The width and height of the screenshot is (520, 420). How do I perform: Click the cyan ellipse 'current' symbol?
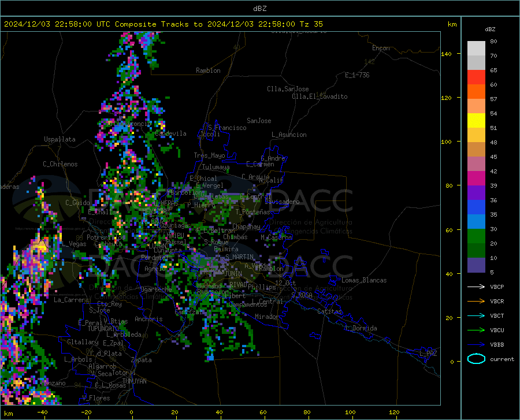coord(476,359)
